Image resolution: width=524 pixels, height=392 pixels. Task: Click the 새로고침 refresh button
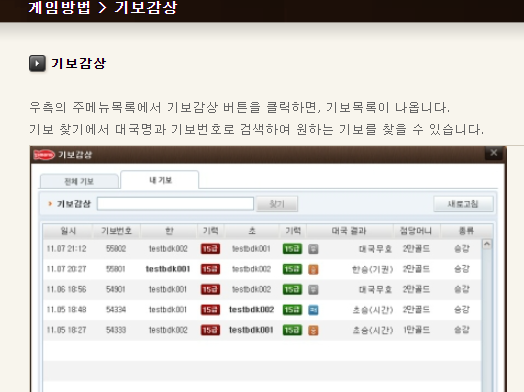(463, 204)
